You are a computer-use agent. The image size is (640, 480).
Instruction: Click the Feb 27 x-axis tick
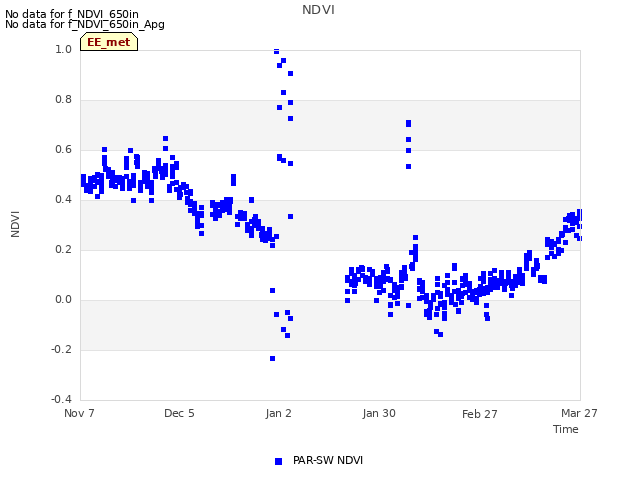480,414
